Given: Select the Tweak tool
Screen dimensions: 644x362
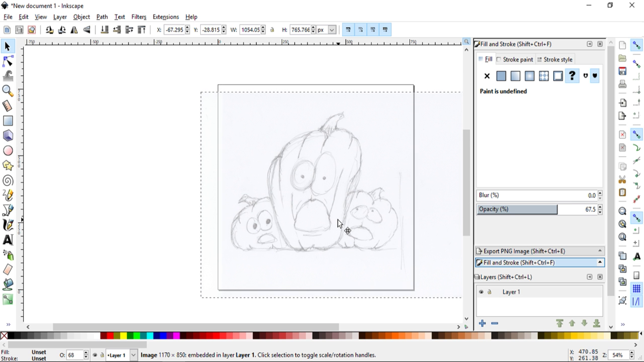Looking at the screenshot, I should pyautogui.click(x=7, y=76).
